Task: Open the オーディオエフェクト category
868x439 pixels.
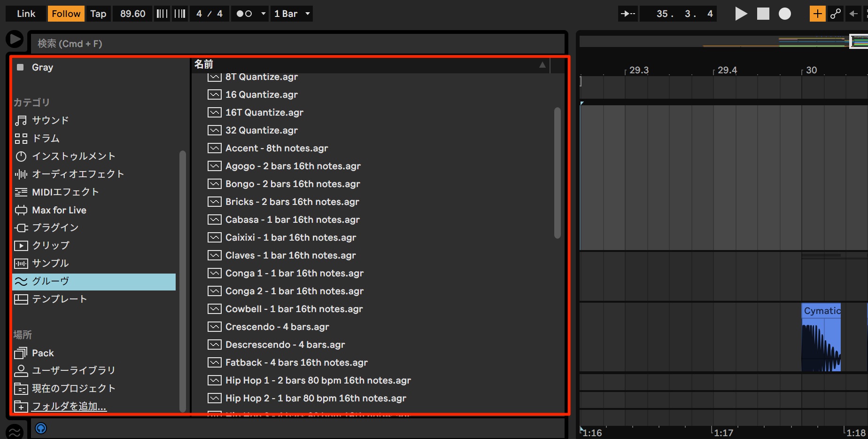Action: coord(78,174)
